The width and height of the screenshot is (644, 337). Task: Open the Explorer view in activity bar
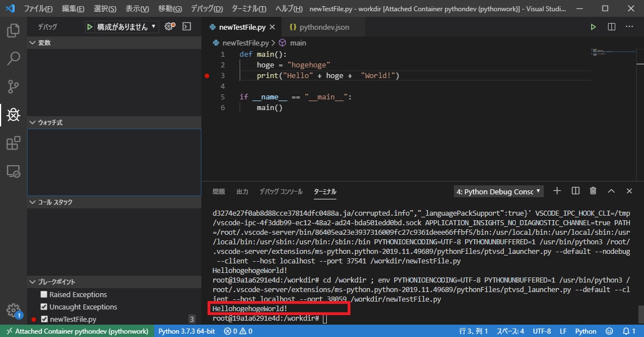pos(13,30)
